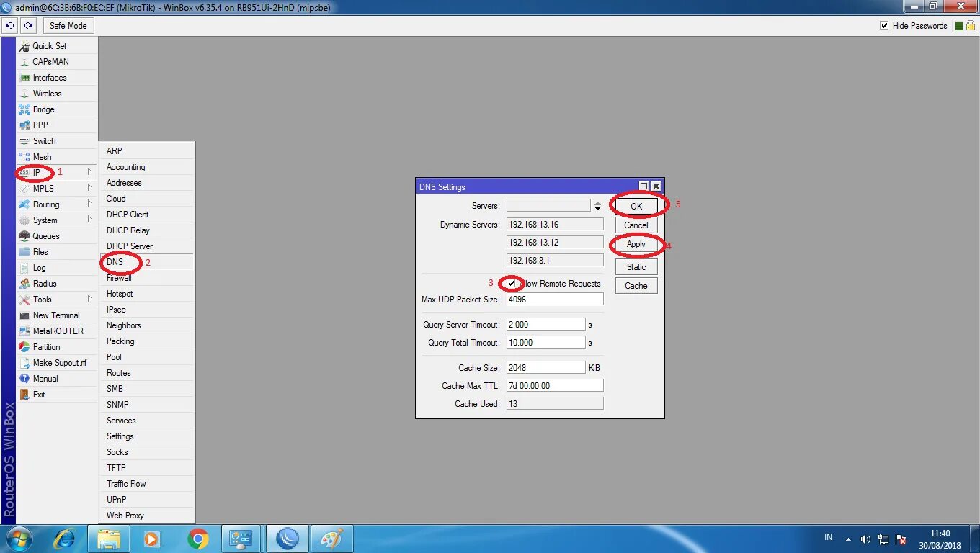Image resolution: width=980 pixels, height=553 pixels.
Task: Expand the Tools submenu
Action: (x=57, y=299)
